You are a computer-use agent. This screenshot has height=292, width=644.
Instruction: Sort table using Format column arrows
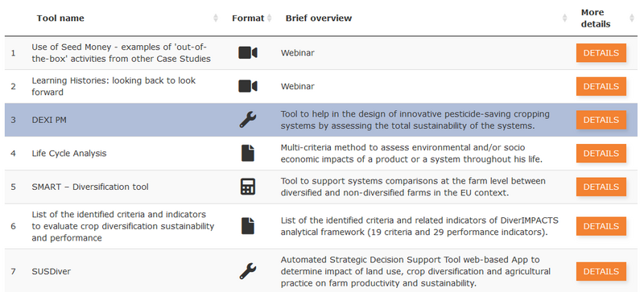tap(270, 18)
